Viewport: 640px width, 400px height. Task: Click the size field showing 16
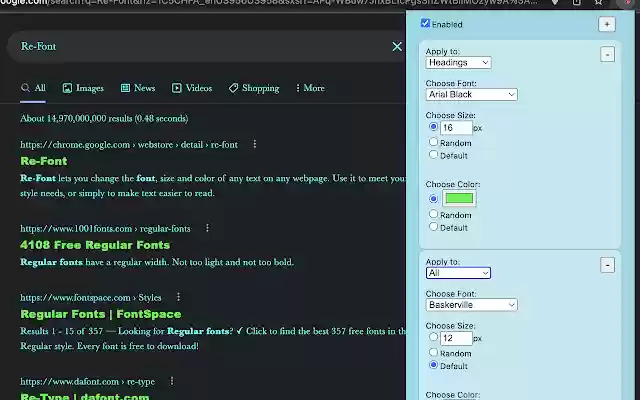pyautogui.click(x=456, y=128)
